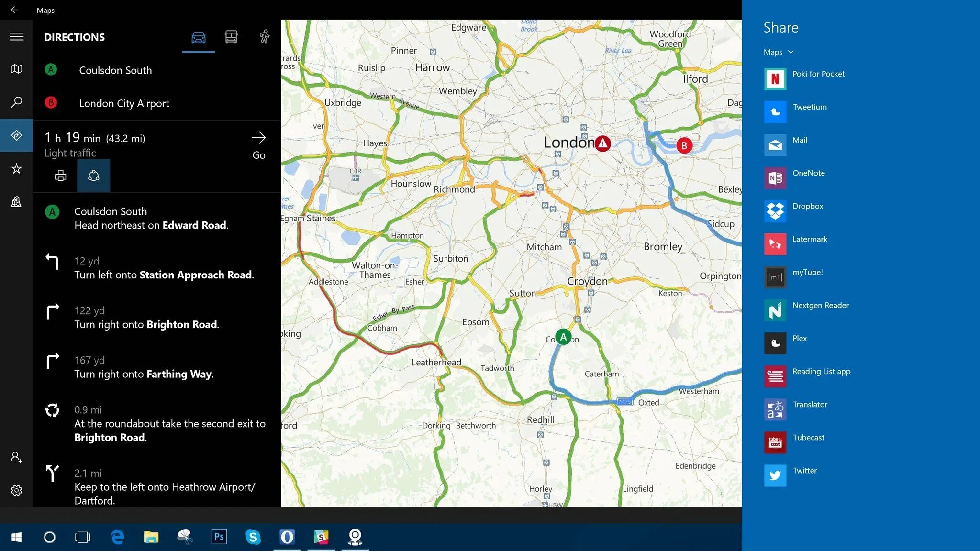
Task: Open the 3D Cities sidebar icon
Action: (16, 202)
